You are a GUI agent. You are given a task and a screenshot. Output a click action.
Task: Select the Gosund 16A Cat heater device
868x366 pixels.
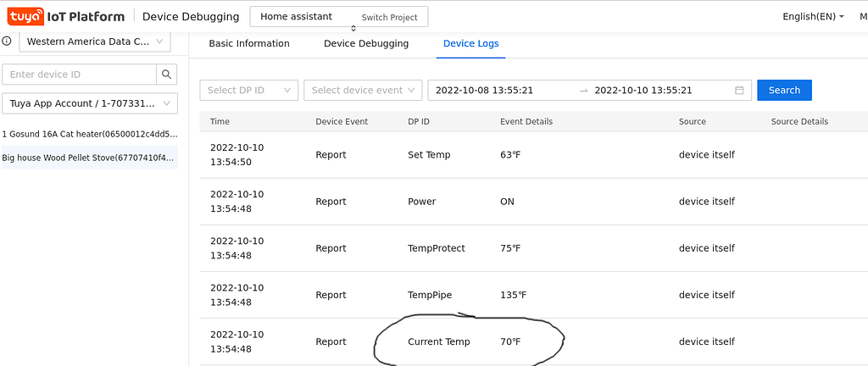pyautogui.click(x=90, y=135)
